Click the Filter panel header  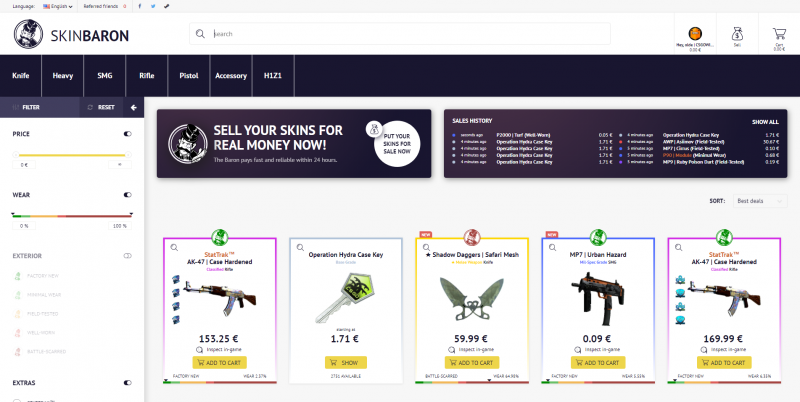(39, 107)
